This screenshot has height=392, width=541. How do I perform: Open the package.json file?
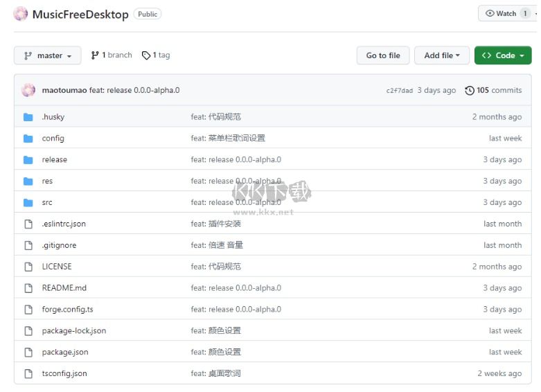tap(65, 353)
